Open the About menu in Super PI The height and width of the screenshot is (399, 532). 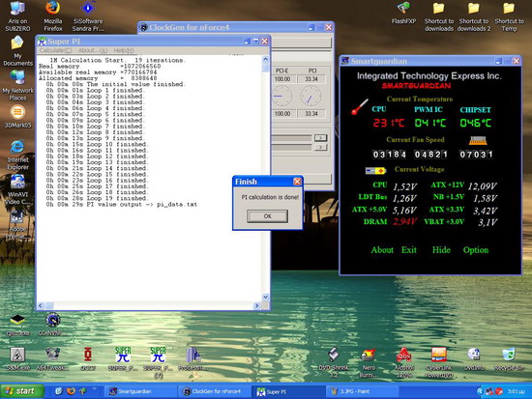[x=93, y=50]
